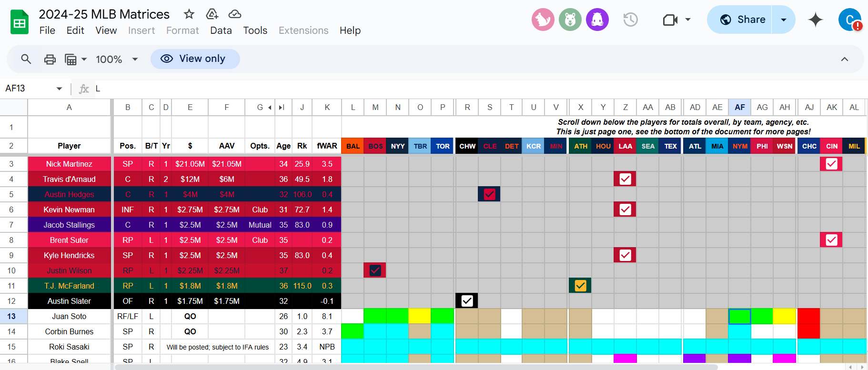
Task: Toggle Travis d'Arnaud LAA checkbox
Action: point(625,179)
